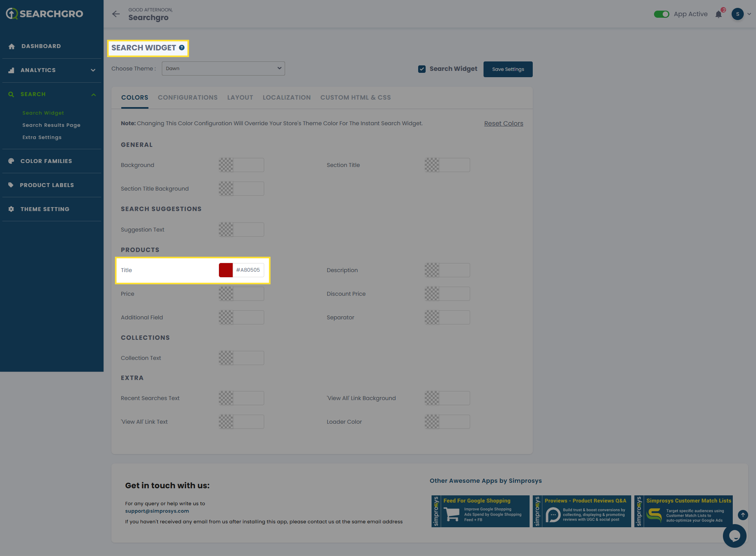
Task: Open the notification bell
Action: pos(719,15)
